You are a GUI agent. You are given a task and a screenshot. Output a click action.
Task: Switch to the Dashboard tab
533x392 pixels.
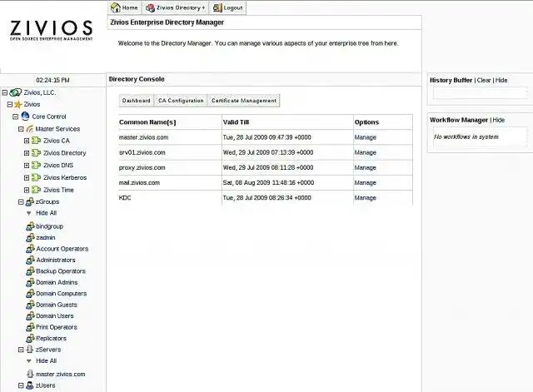(137, 101)
